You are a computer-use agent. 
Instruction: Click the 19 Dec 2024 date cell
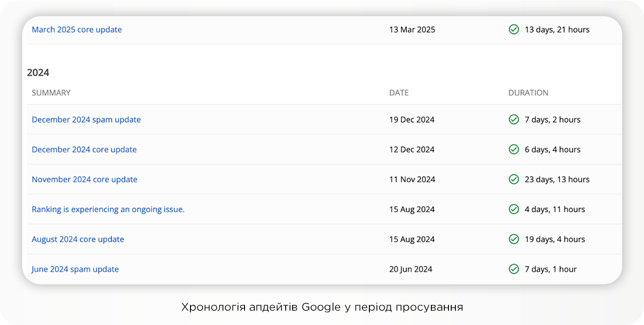pyautogui.click(x=411, y=120)
